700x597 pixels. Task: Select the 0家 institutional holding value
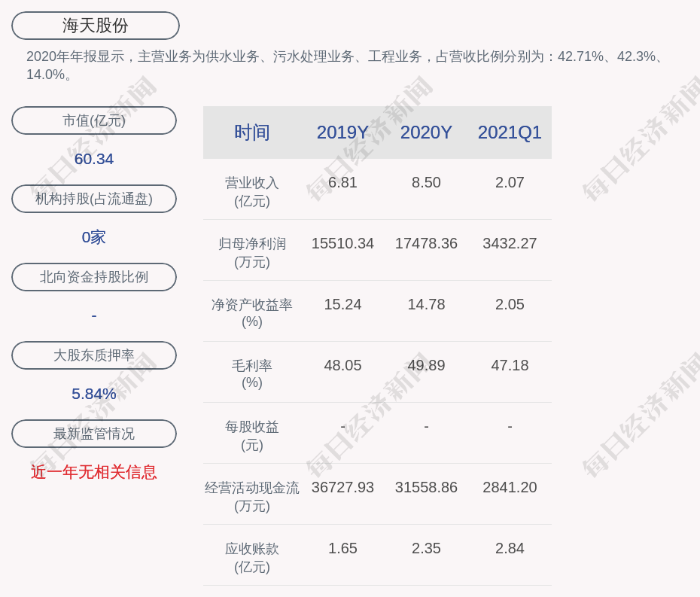[94, 237]
